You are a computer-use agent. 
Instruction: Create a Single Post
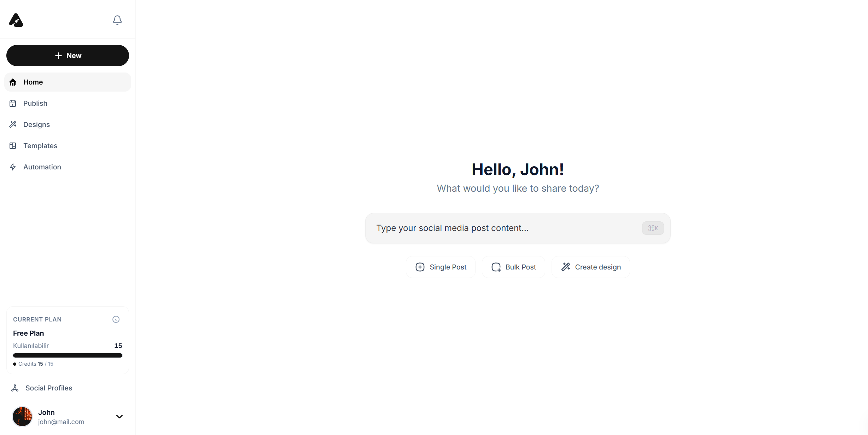(x=441, y=267)
